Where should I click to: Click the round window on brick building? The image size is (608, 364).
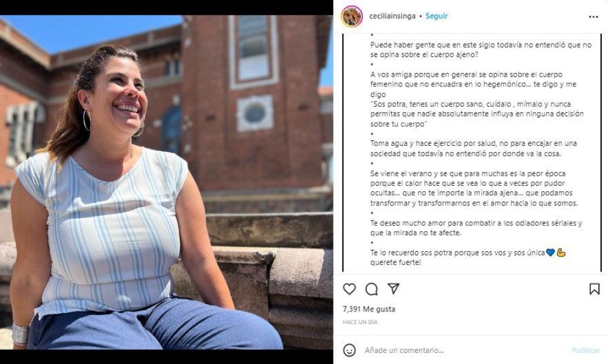tap(255, 113)
